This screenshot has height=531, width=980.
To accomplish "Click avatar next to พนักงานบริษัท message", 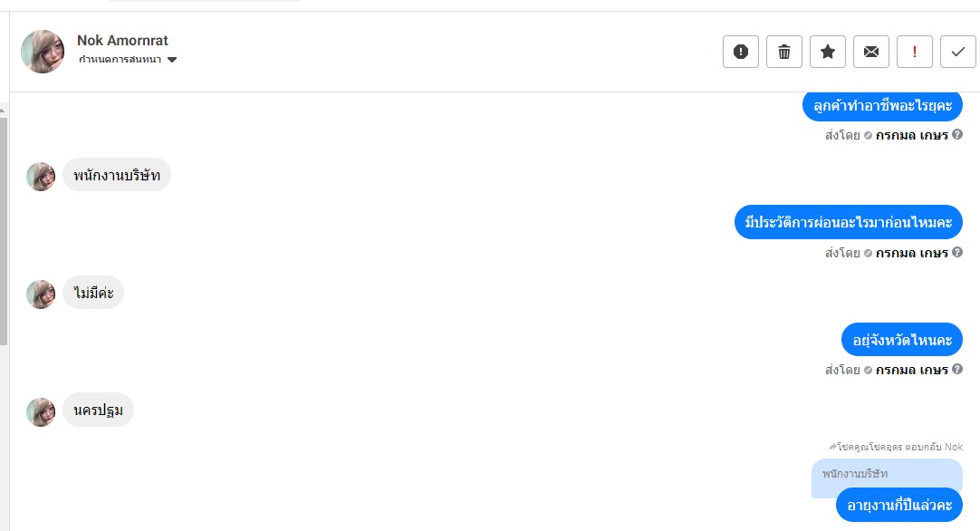I will click(x=41, y=177).
